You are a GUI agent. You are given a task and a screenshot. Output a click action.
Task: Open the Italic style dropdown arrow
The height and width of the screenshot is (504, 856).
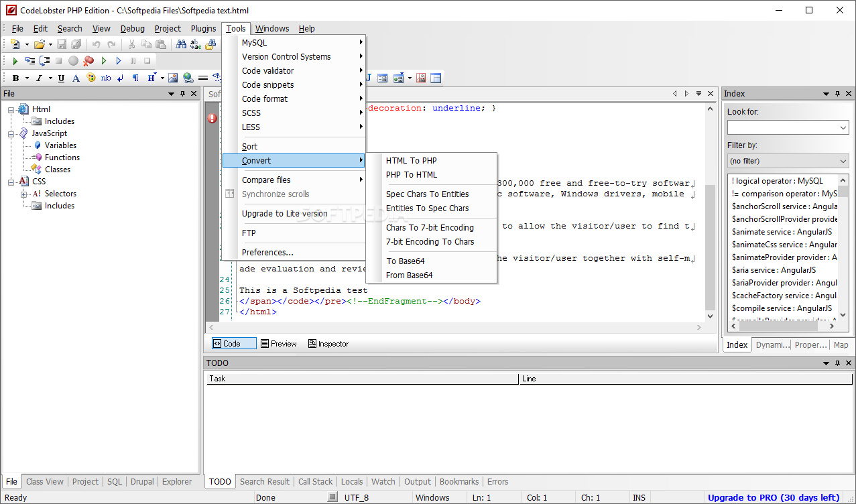(50, 78)
